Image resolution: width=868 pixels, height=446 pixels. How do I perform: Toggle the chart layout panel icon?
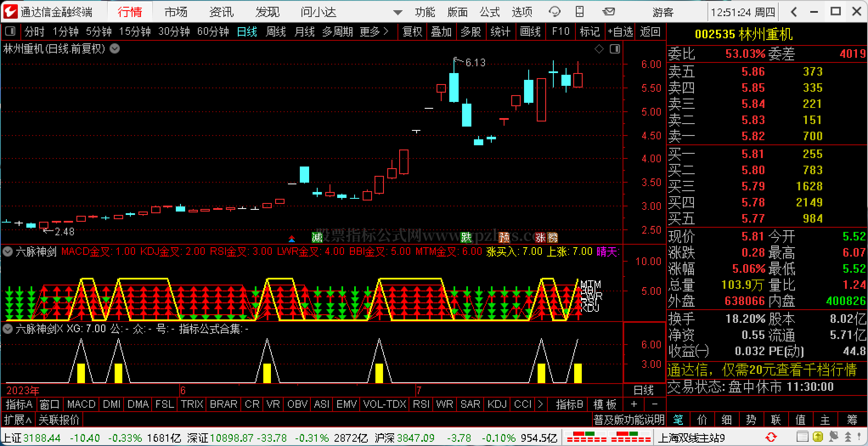pos(614,49)
